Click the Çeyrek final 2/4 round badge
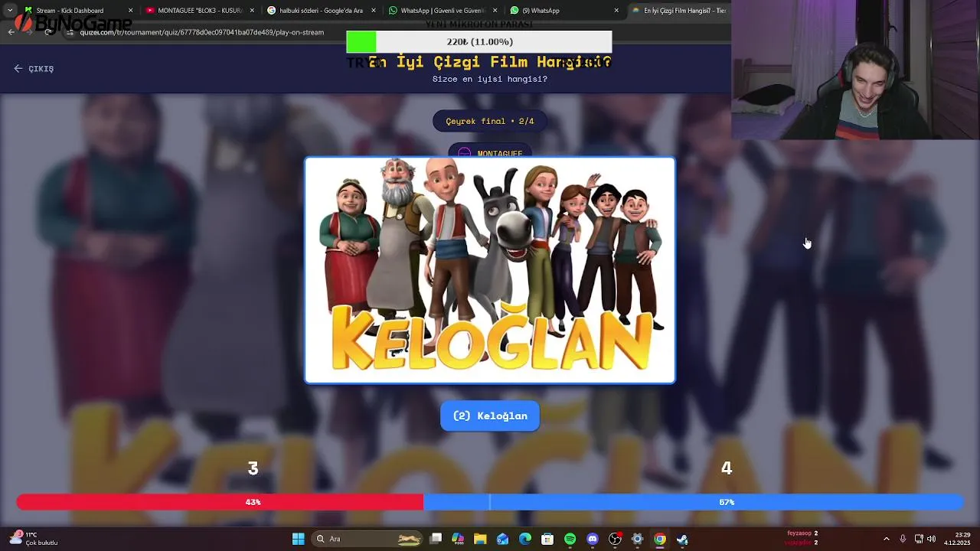Screen dimensions: 980x551 pos(490,121)
